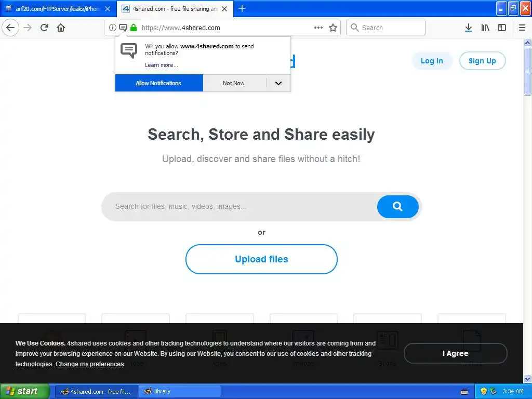Click the Upload files button
Viewport: 532px width, 399px height.
[261, 259]
